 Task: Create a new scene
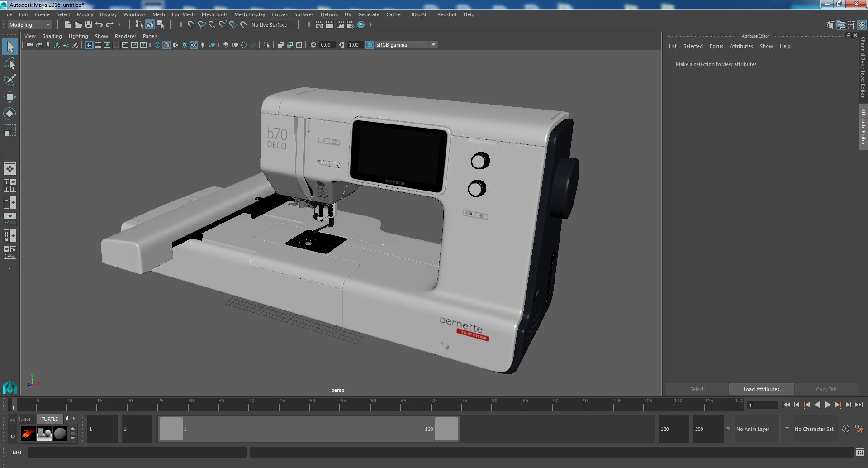tap(68, 24)
